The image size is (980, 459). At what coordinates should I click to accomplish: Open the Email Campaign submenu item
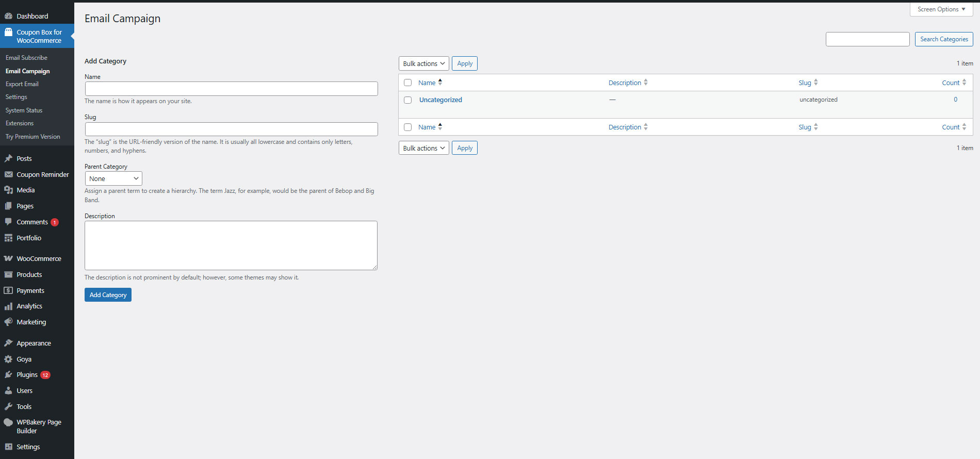(x=28, y=71)
